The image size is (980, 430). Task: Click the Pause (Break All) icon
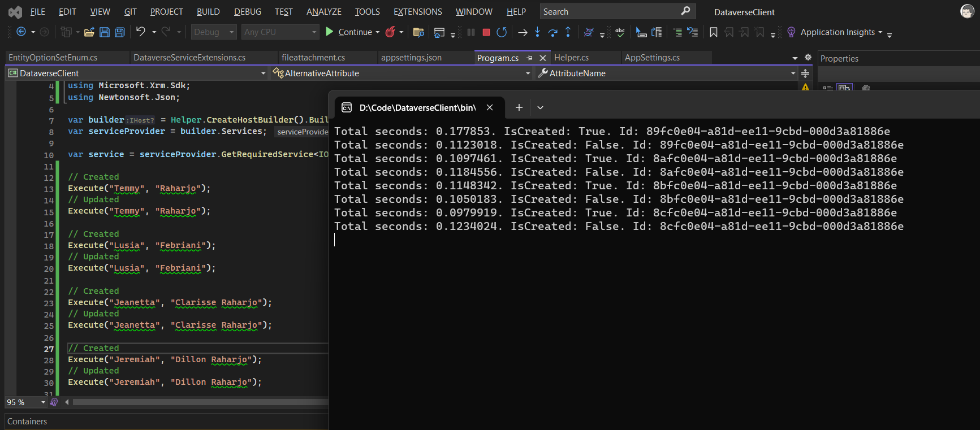pyautogui.click(x=470, y=32)
